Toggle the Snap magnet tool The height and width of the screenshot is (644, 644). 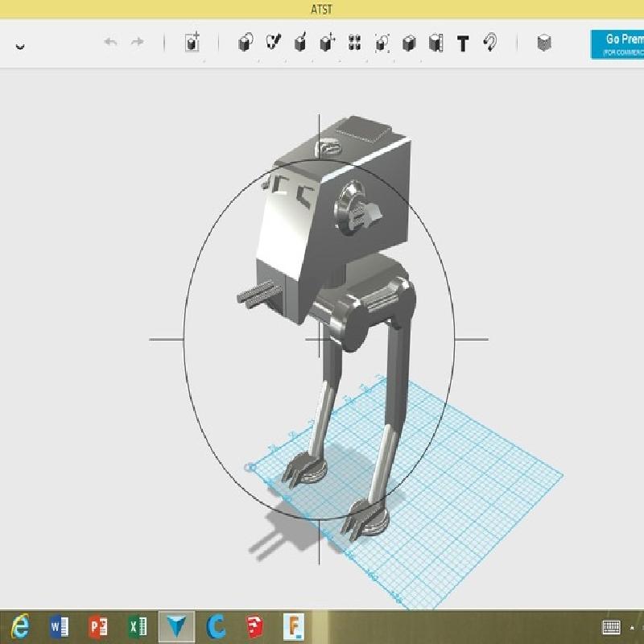point(490,43)
